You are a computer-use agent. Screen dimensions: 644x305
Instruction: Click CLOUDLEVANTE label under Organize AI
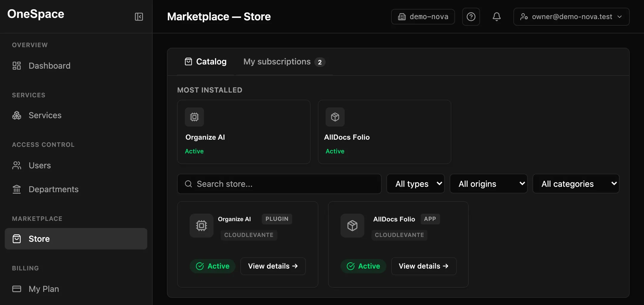coord(249,235)
